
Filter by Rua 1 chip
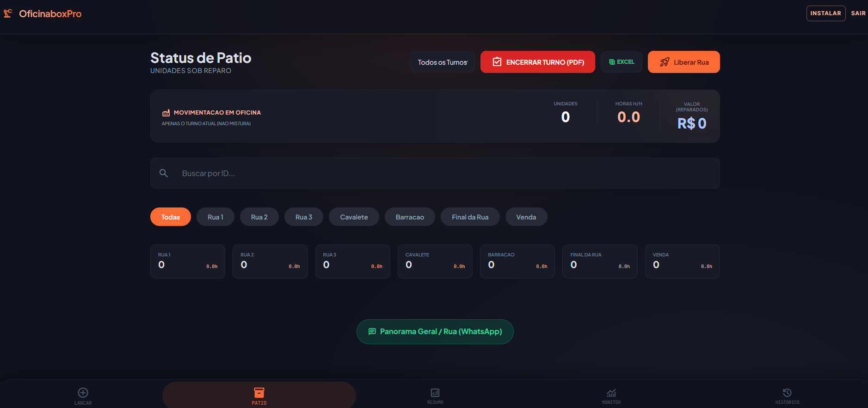pos(215,217)
